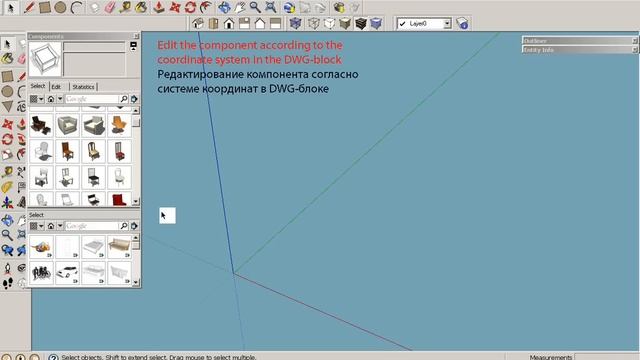Enable Wireframe face style
Screen dimensions: 640x360
(x=313, y=24)
